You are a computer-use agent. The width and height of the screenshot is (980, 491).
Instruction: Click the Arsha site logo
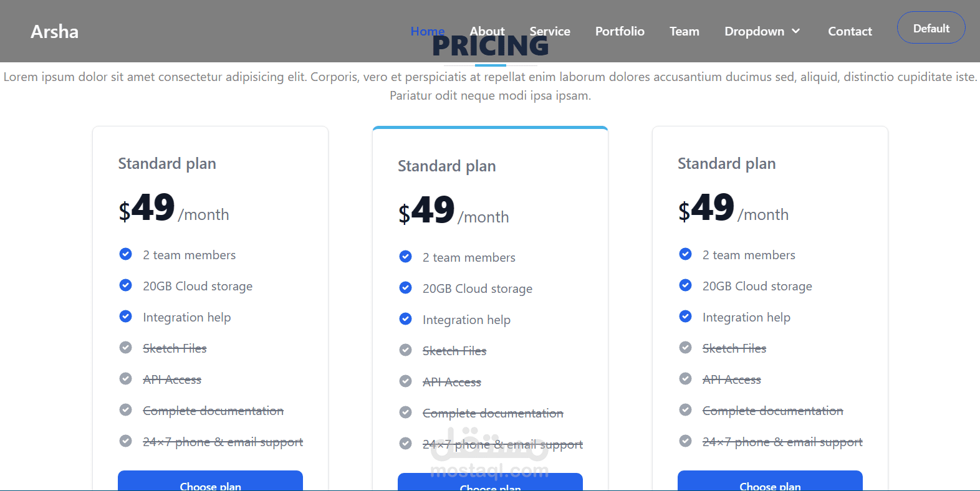tap(55, 32)
